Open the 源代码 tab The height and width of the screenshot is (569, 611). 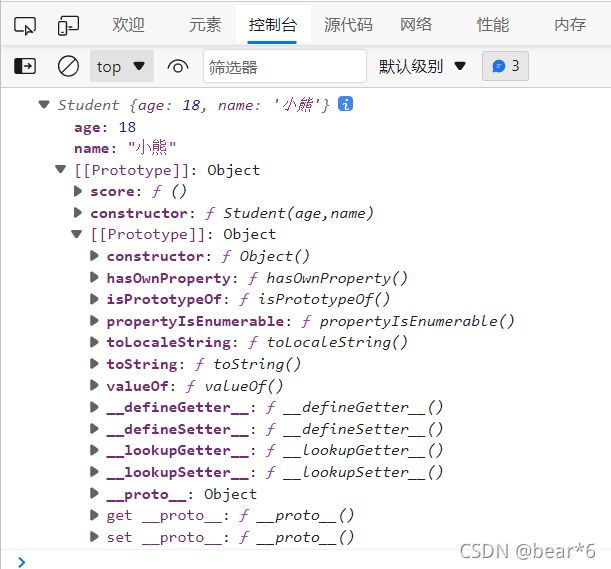348,25
